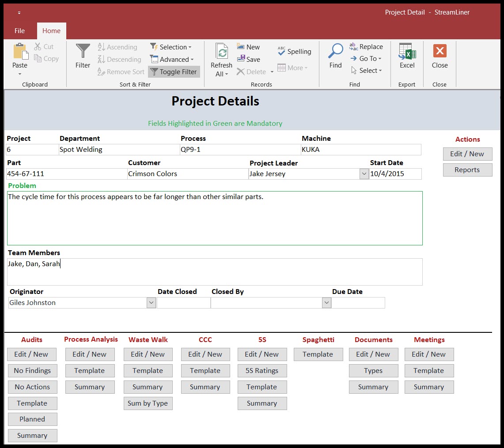Sort records with the Ascending icon
This screenshot has width=504, height=448.
pyautogui.click(x=102, y=47)
